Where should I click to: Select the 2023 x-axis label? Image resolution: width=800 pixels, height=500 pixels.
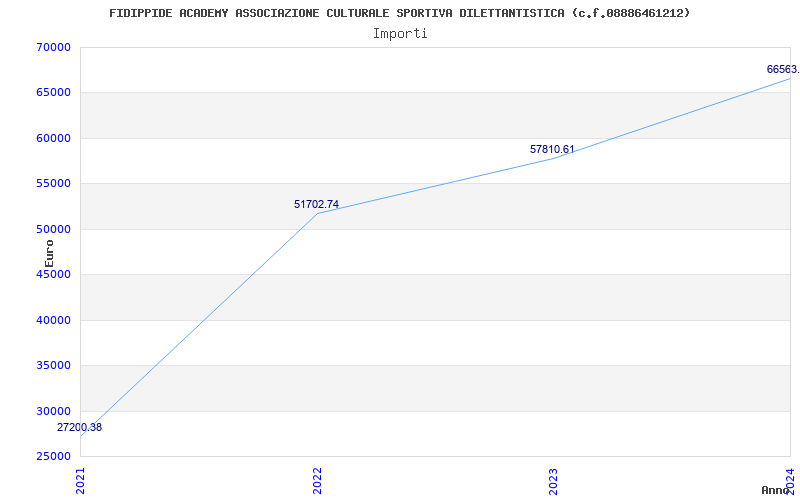554,481
